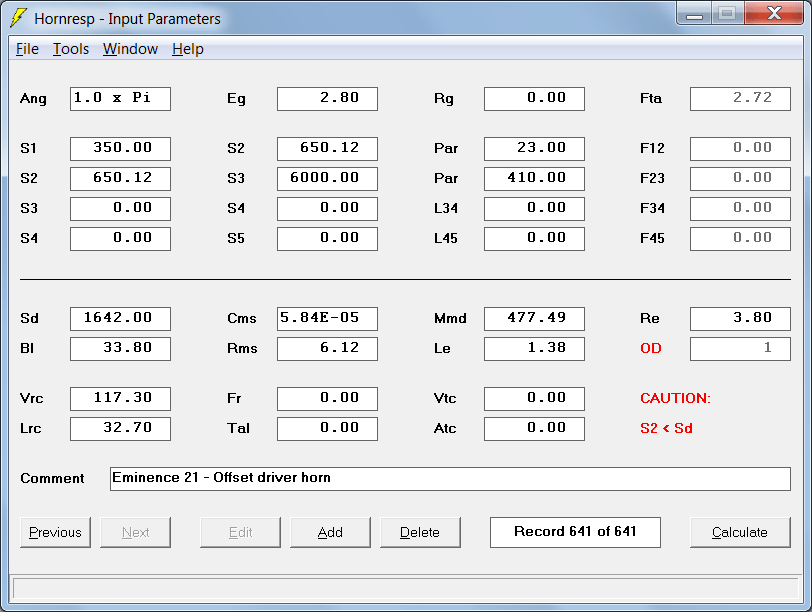Click the Fta label

pos(651,98)
